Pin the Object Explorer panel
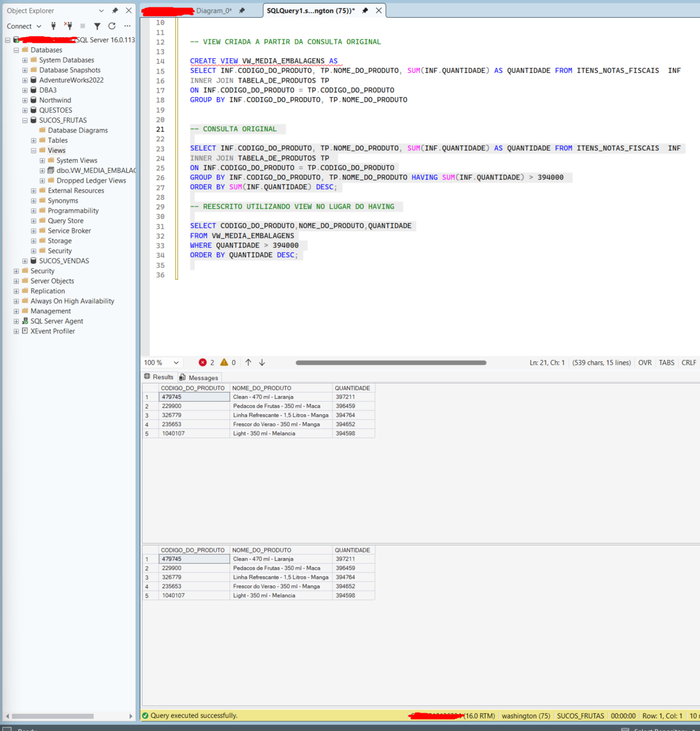This screenshot has height=731, width=700. pos(115,10)
